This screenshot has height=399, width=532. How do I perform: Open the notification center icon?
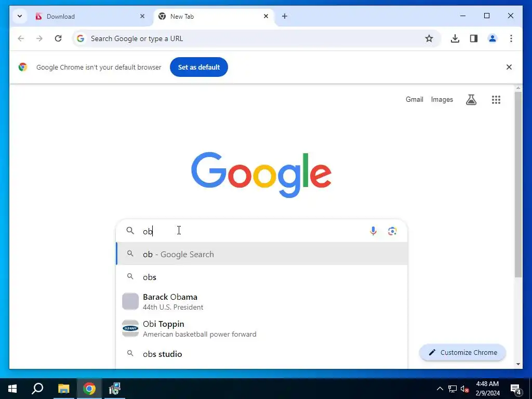(x=516, y=389)
